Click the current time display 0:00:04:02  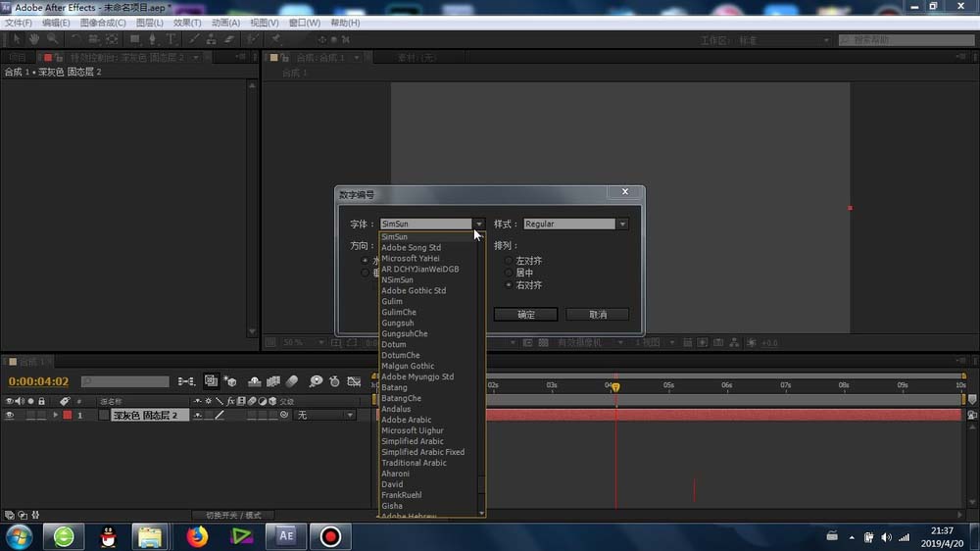tap(39, 381)
